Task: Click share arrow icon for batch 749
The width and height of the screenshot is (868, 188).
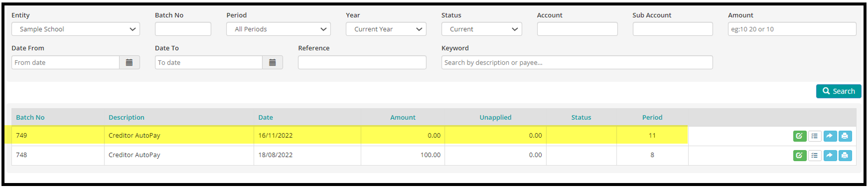Action: pyautogui.click(x=830, y=136)
